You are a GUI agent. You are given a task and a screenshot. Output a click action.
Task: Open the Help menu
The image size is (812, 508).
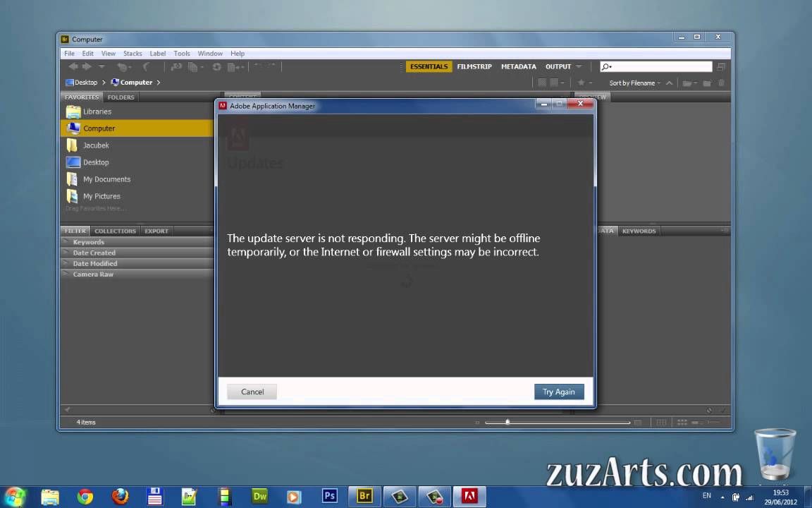coord(238,54)
